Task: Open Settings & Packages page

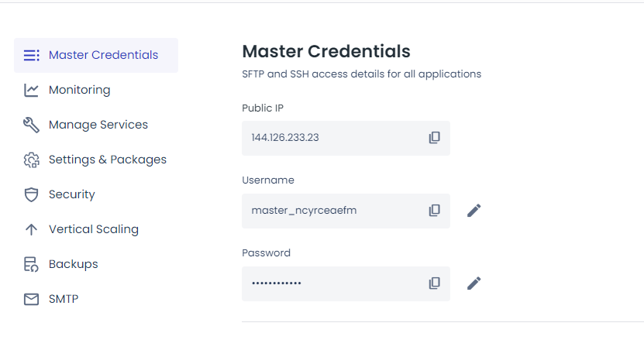Action: click(x=107, y=160)
